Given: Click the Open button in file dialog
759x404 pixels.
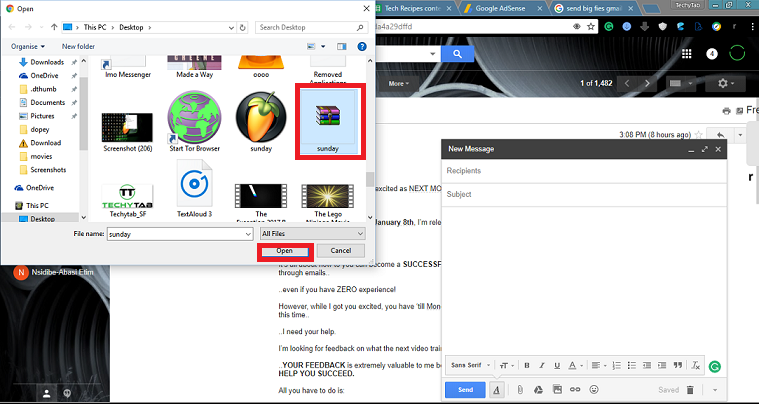Looking at the screenshot, I should coord(285,251).
